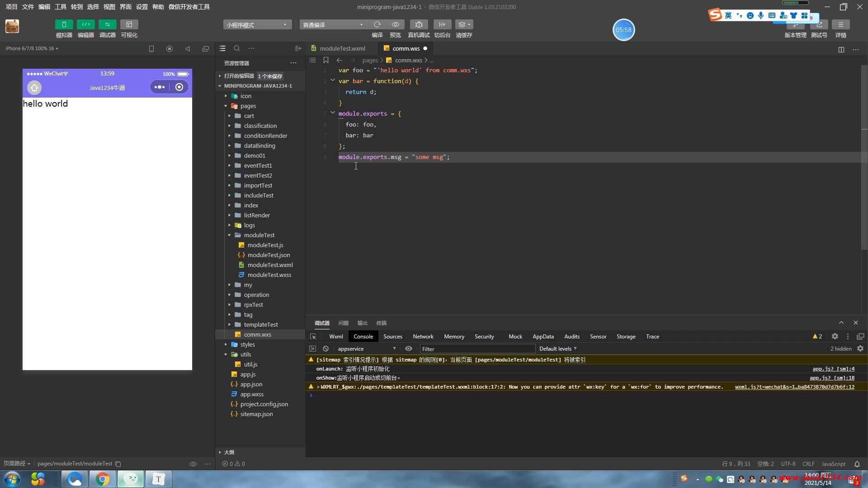The width and height of the screenshot is (868, 488).
Task: Toggle the console live expression eye
Action: point(409,348)
